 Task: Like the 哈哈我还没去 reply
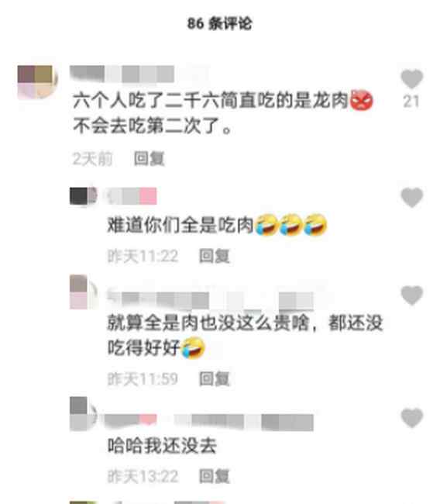pos(412,417)
